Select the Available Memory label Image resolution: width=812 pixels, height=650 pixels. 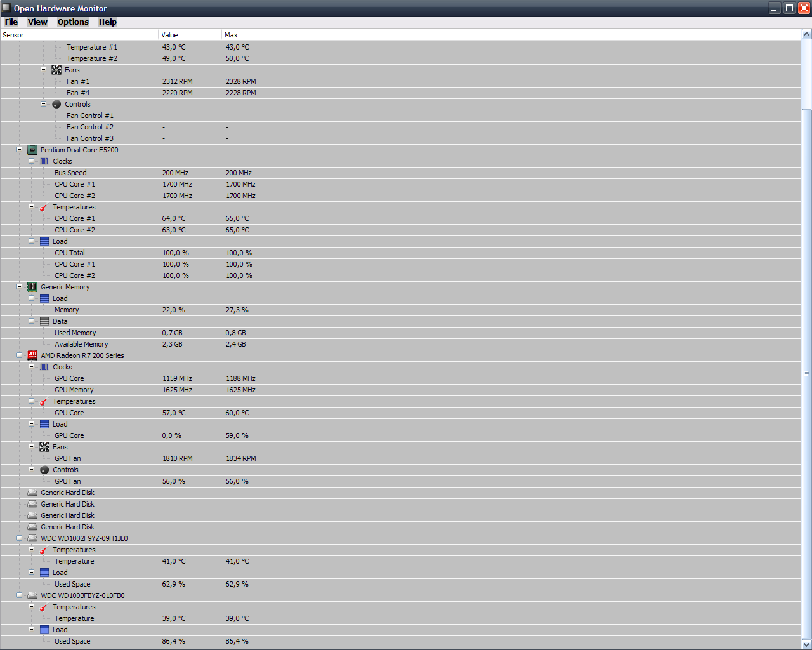pos(81,344)
